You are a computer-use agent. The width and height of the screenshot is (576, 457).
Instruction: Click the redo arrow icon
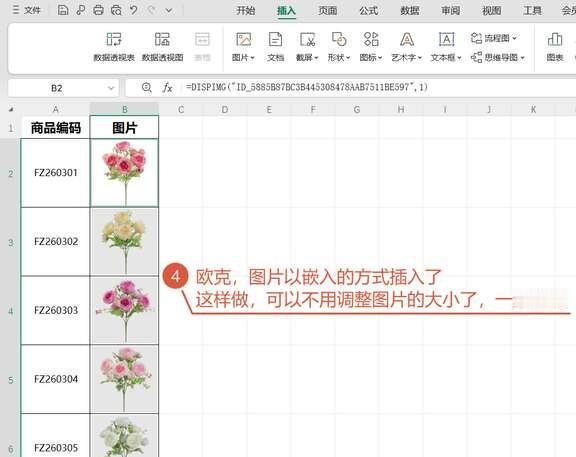(x=151, y=10)
